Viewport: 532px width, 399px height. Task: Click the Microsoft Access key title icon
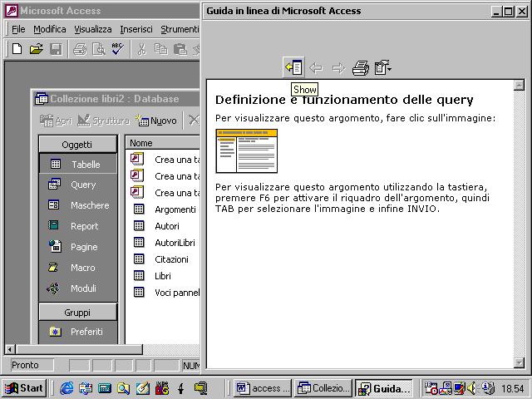click(12, 11)
